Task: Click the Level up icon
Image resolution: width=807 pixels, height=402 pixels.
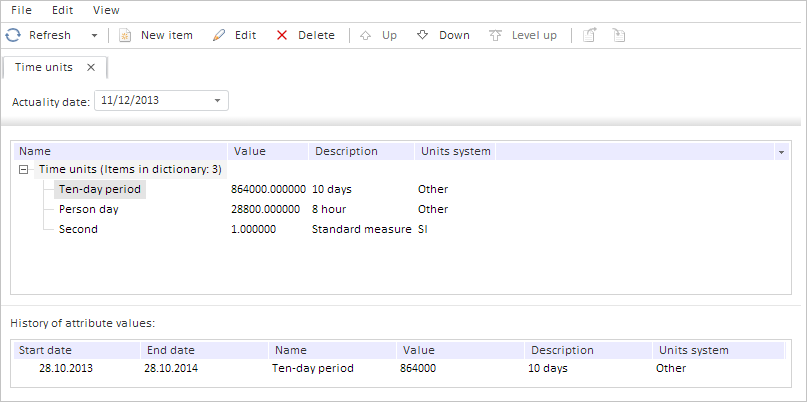Action: tap(495, 35)
